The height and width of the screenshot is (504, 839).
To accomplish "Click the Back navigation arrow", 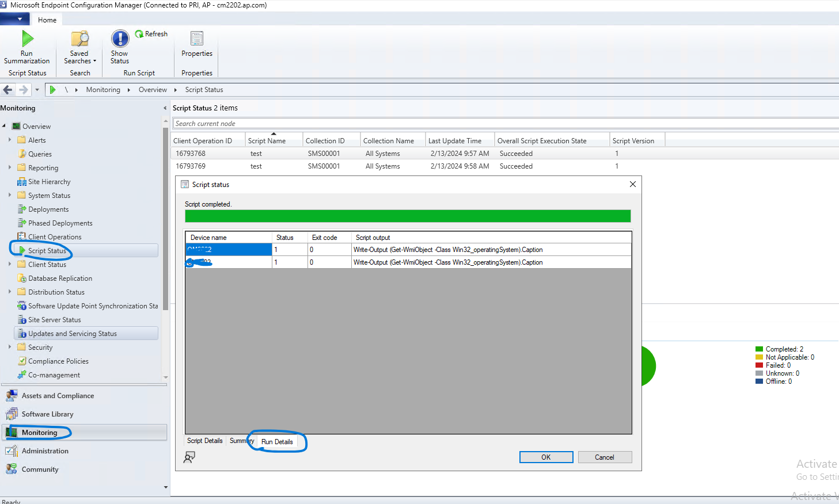I will pyautogui.click(x=8, y=90).
